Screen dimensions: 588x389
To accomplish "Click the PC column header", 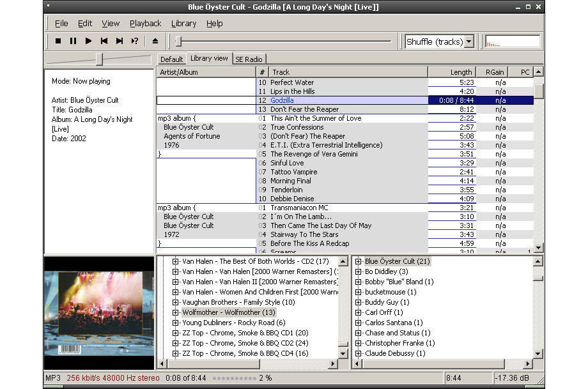I will (x=520, y=72).
